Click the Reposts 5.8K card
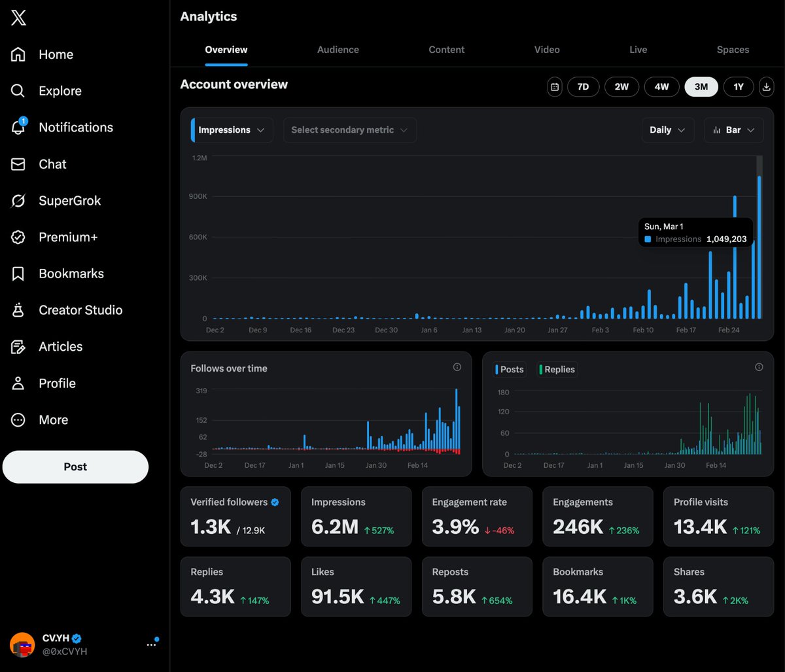This screenshot has height=672, width=785. (x=477, y=586)
